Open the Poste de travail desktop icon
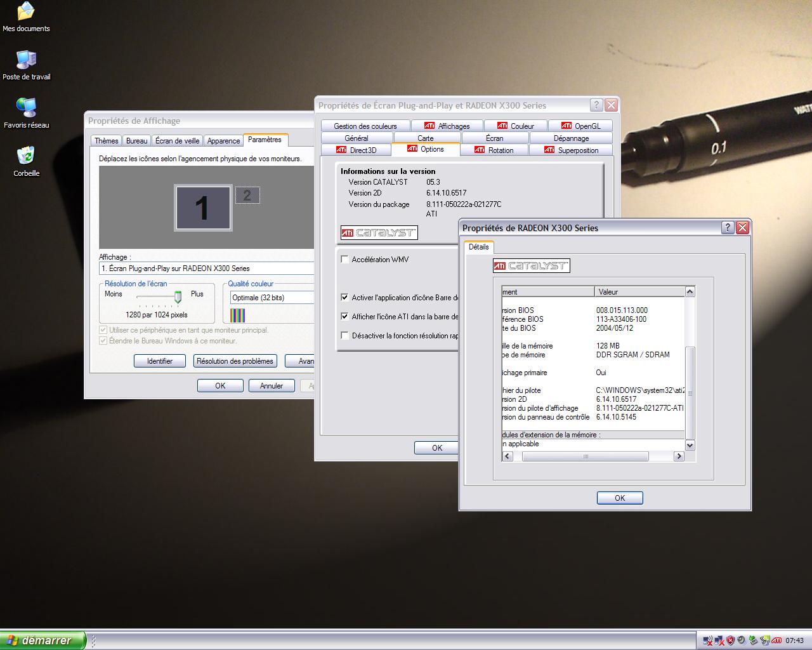 pos(26,65)
